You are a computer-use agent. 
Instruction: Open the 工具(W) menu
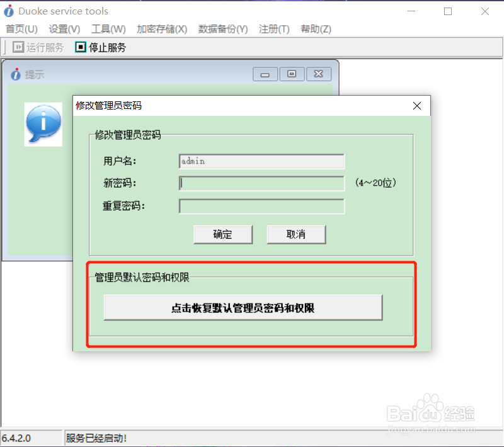tap(108, 29)
